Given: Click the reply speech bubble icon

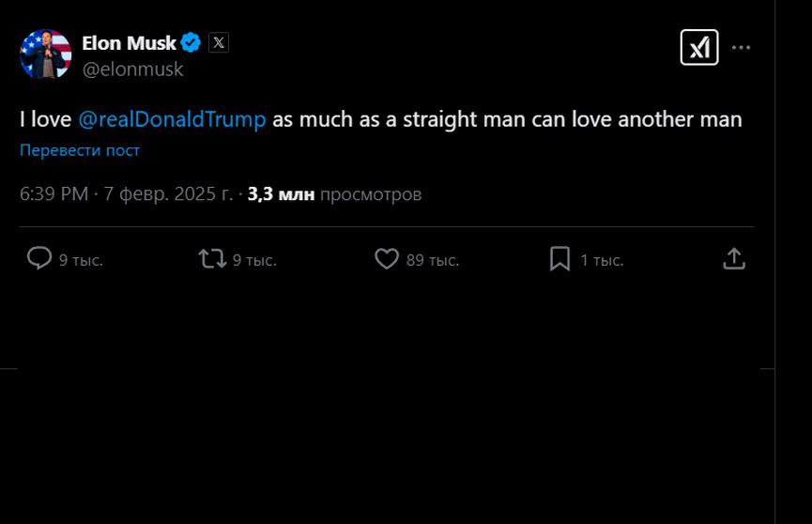Looking at the screenshot, I should pyautogui.click(x=39, y=258).
